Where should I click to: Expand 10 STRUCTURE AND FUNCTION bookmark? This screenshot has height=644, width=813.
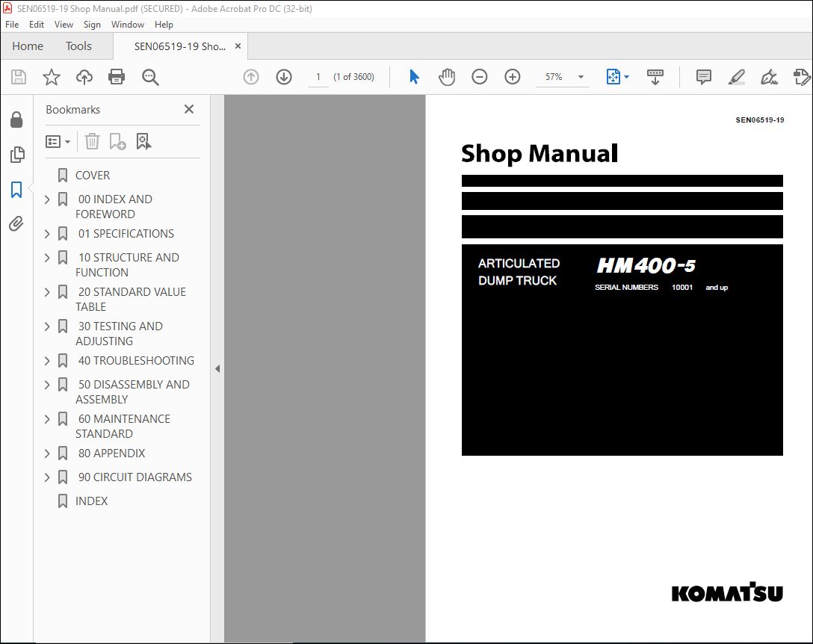47,258
